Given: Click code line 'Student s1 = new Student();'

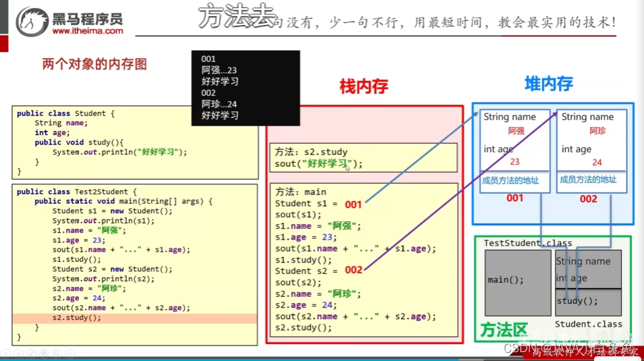Looking at the screenshot, I should (112, 211).
